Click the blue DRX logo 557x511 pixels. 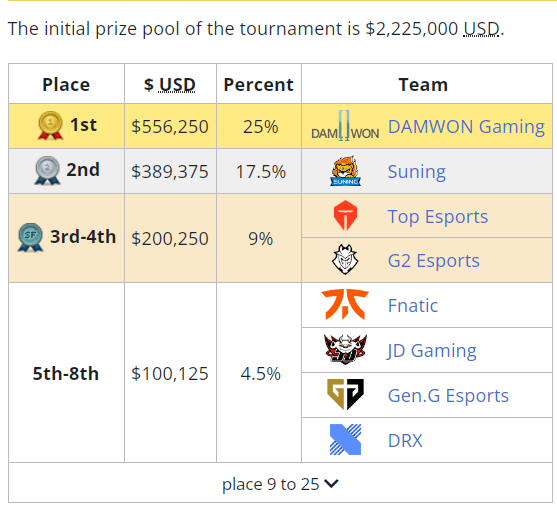coord(345,440)
